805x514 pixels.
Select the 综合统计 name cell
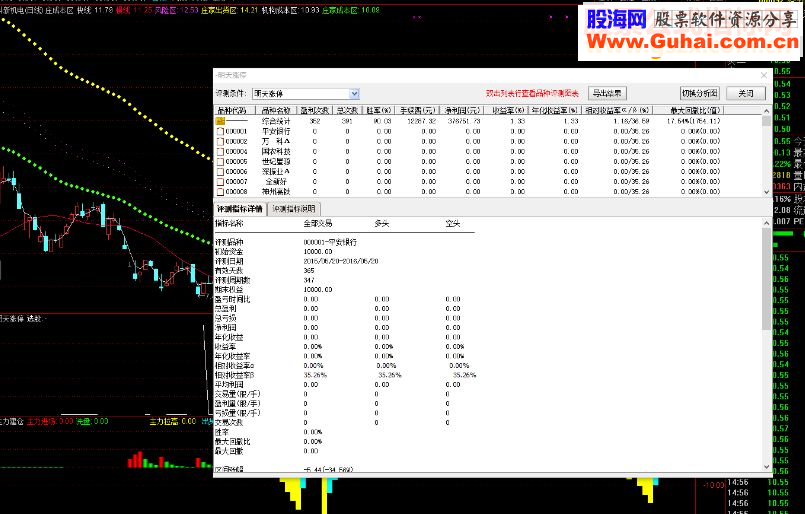click(x=276, y=121)
